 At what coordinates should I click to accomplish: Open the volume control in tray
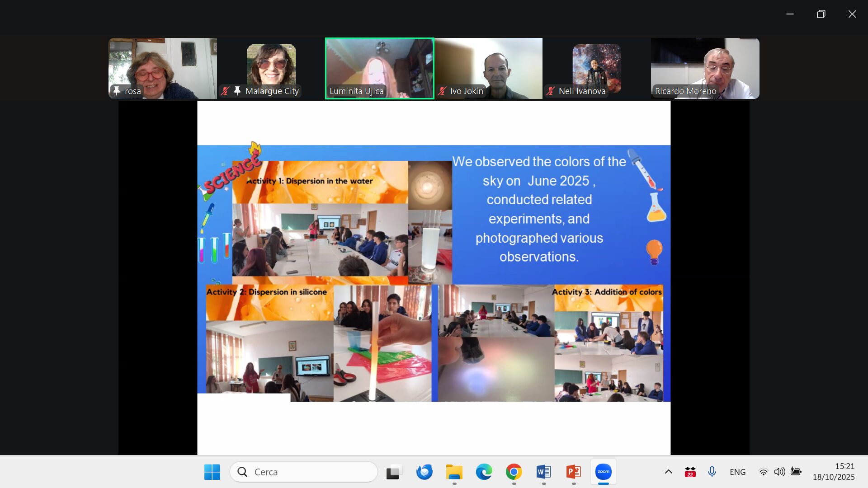(779, 472)
